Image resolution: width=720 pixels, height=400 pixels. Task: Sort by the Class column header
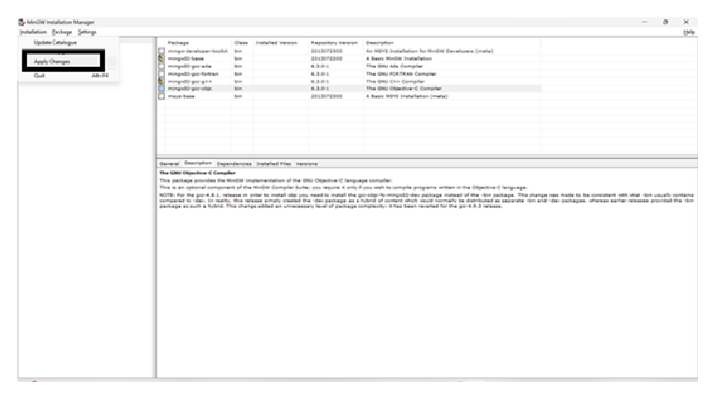(x=241, y=43)
